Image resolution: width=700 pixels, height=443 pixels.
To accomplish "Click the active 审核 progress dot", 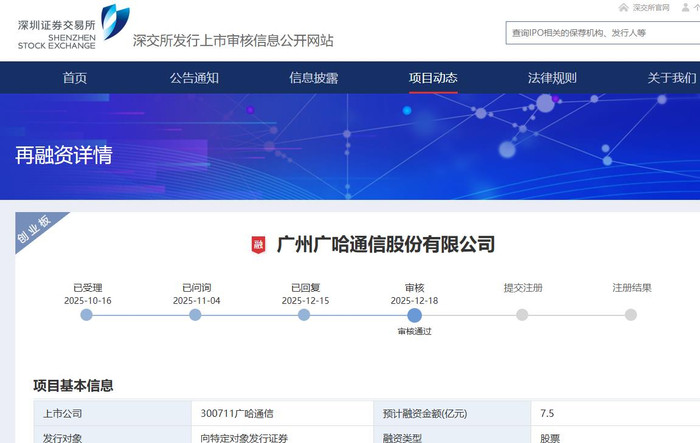I will 414,315.
